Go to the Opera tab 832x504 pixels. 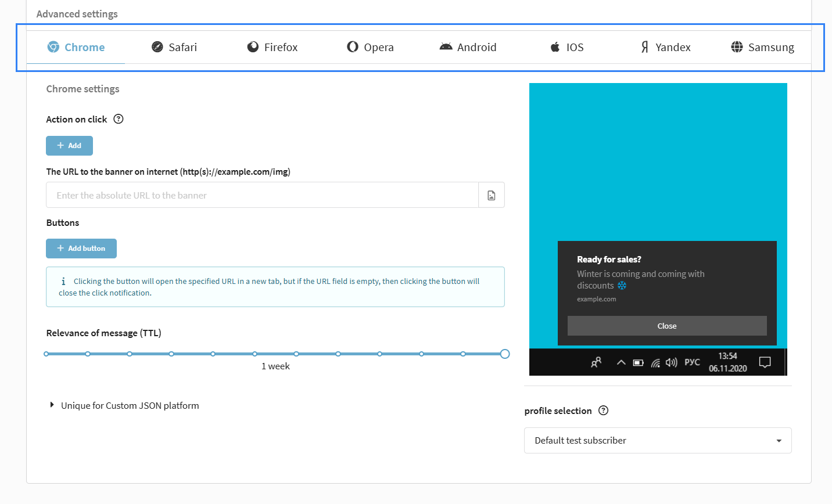(370, 47)
